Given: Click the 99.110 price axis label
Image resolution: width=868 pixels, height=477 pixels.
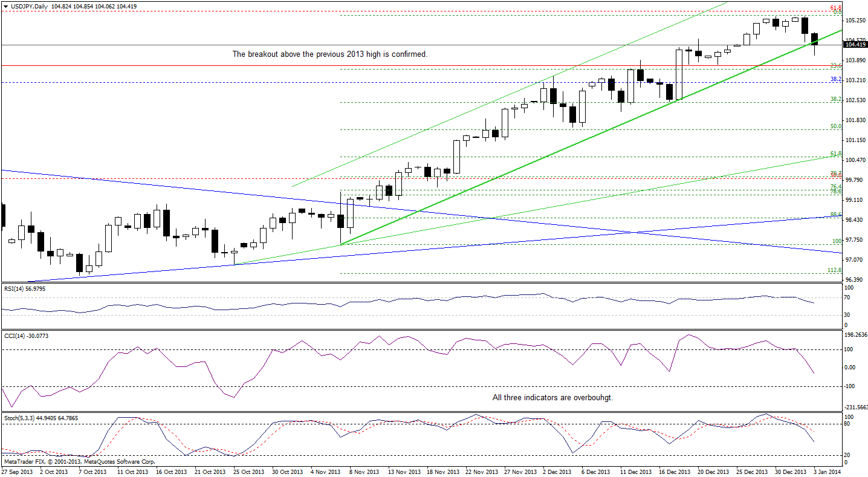Looking at the screenshot, I should pyautogui.click(x=853, y=200).
